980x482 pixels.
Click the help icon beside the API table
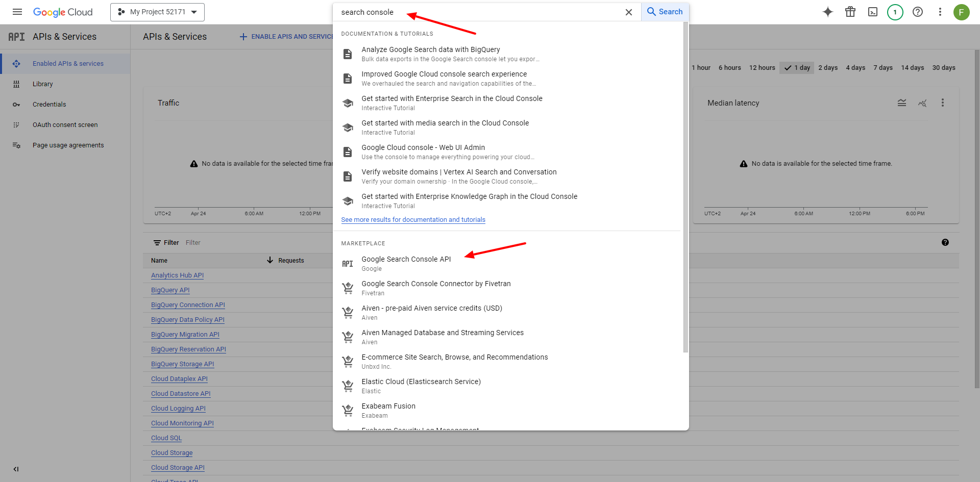(945, 243)
